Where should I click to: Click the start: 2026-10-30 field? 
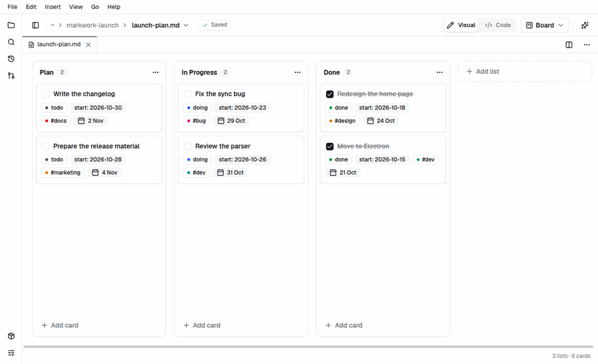(98, 108)
